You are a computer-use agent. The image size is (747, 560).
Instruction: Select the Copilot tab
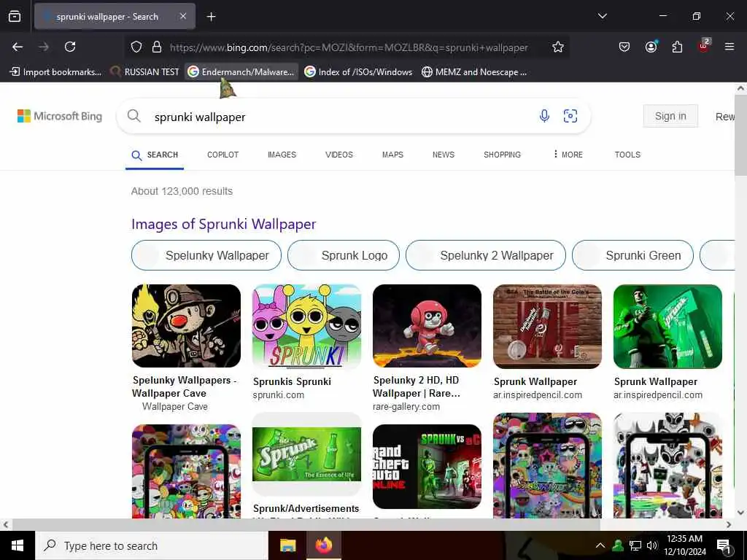point(222,155)
